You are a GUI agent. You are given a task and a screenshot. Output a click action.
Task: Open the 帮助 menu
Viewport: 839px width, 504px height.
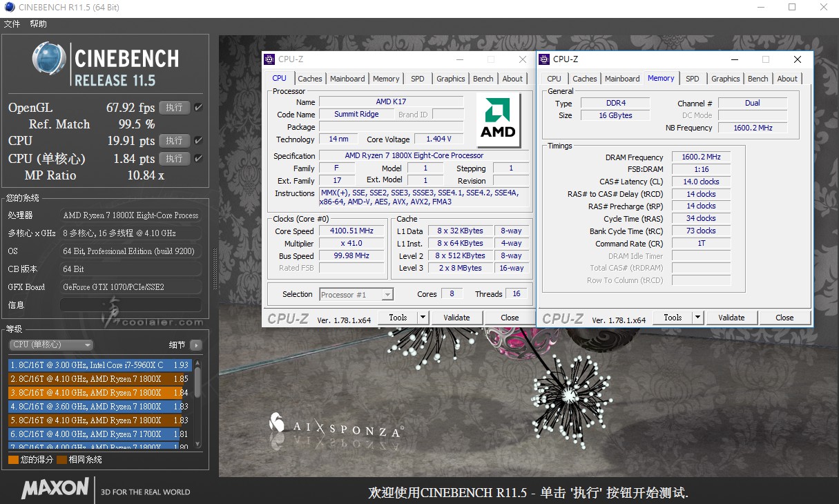pyautogui.click(x=38, y=24)
